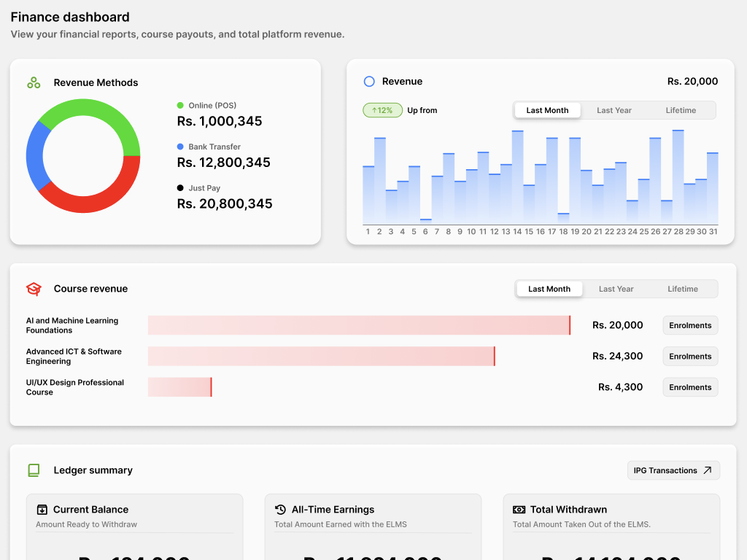Click the UI/UX Design Professional Course label
Viewport: 747px width, 560px height.
click(75, 387)
